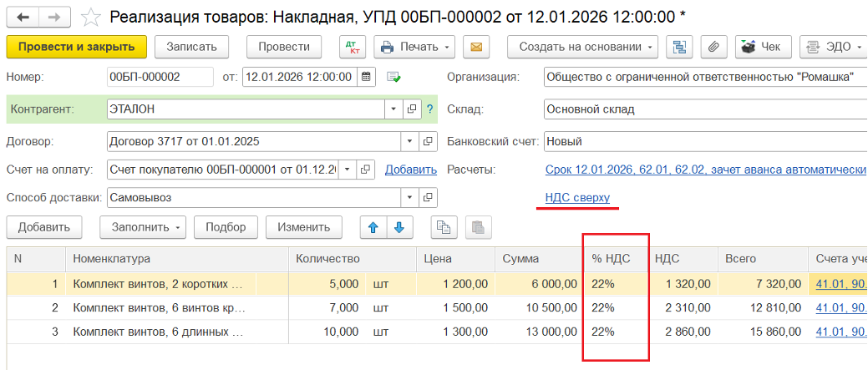
Task: Click the back navigation arrow
Action: click(23, 17)
